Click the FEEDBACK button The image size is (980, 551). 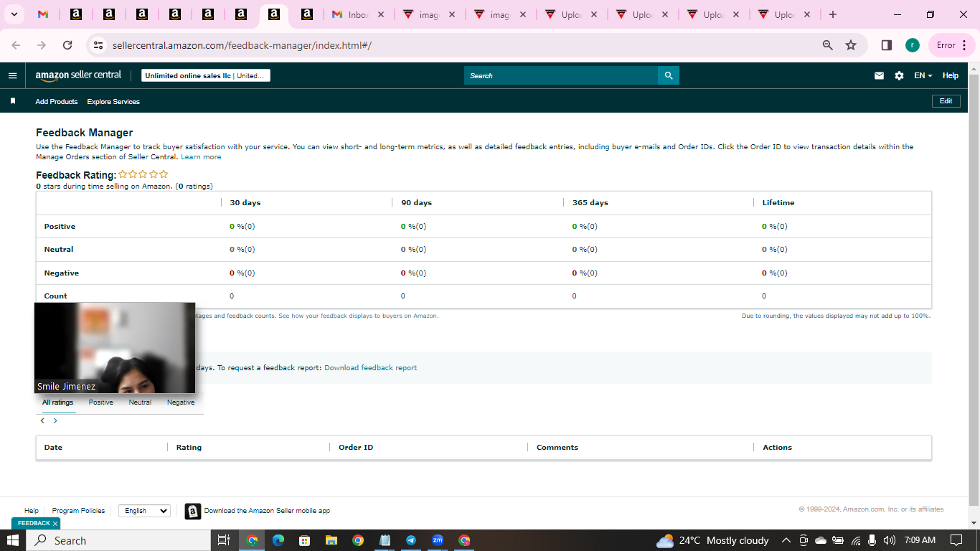tap(34, 524)
